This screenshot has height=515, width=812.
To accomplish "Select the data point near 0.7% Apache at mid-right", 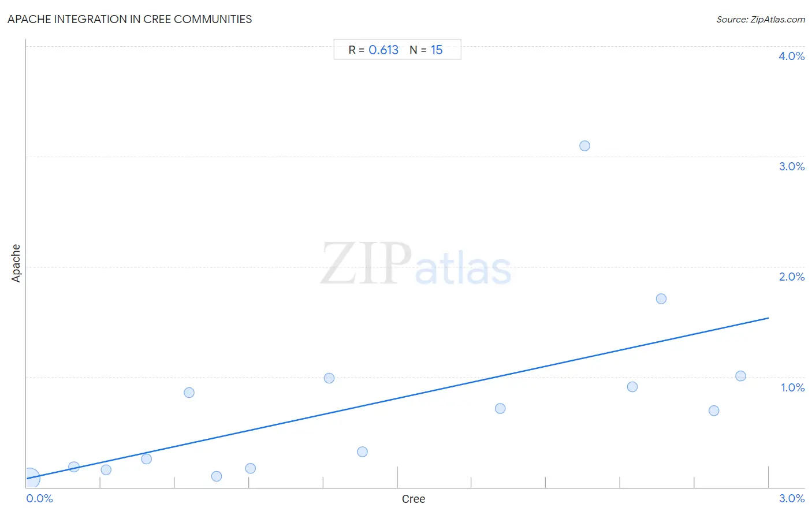I will [500, 408].
